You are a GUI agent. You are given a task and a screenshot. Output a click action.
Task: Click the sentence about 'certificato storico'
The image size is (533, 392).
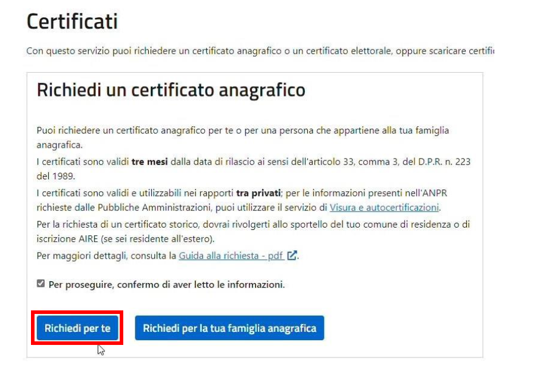coord(253,232)
